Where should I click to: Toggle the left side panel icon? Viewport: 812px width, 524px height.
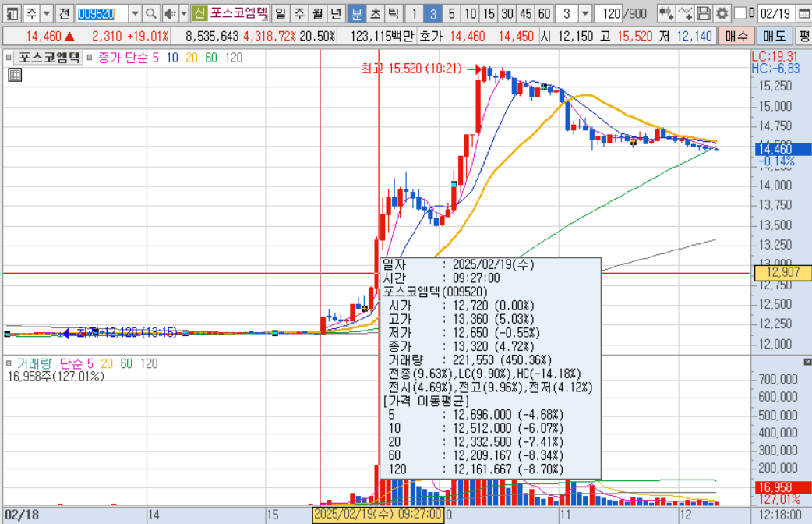point(12,13)
